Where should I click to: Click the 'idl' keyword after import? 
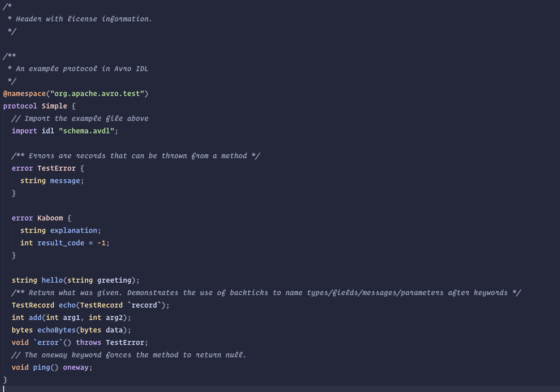pyautogui.click(x=48, y=131)
